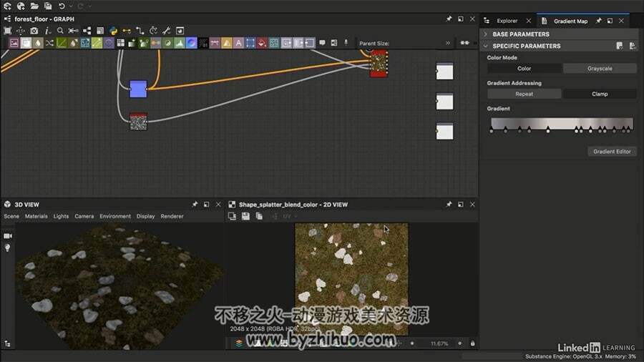
Task: Open the Display menu in 3D view
Action: point(145,216)
